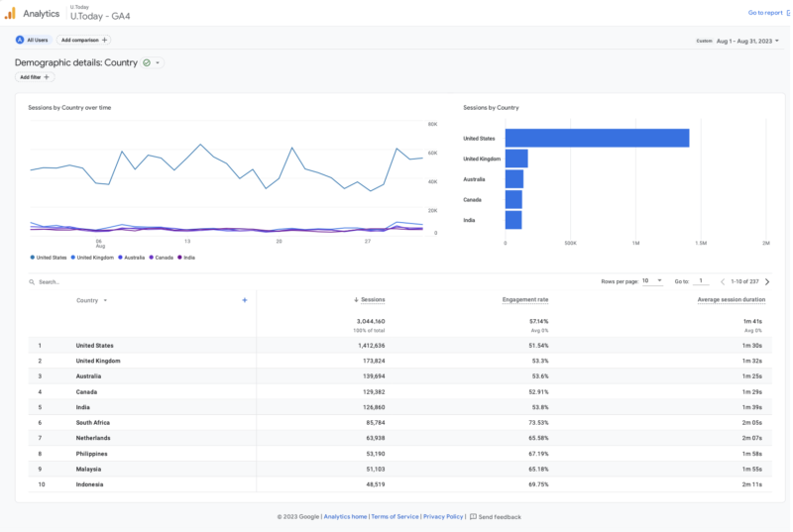The image size is (793, 532).
Task: Click the Send feedback icon in footer
Action: (x=473, y=516)
